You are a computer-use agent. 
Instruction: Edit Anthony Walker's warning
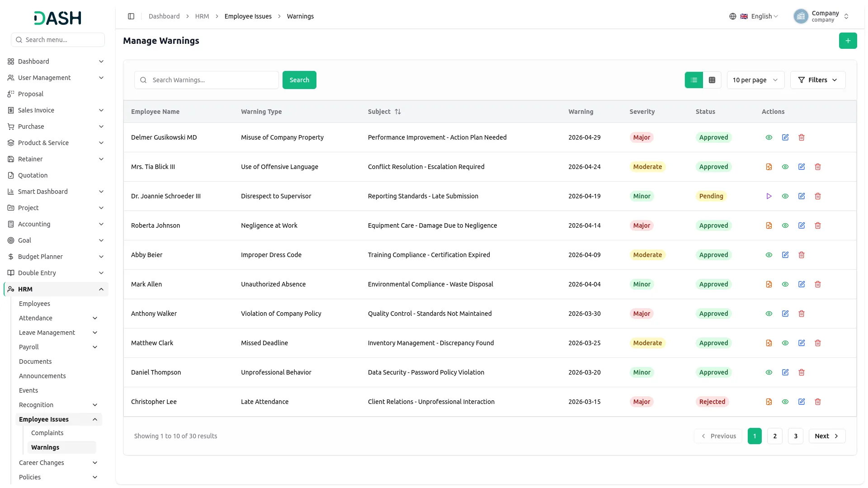coord(785,314)
